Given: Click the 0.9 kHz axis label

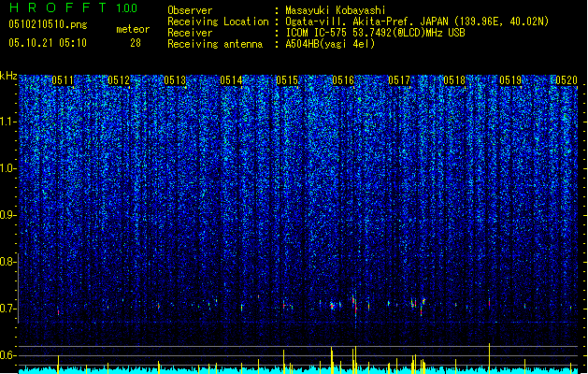Looking at the screenshot, I should click(8, 215).
